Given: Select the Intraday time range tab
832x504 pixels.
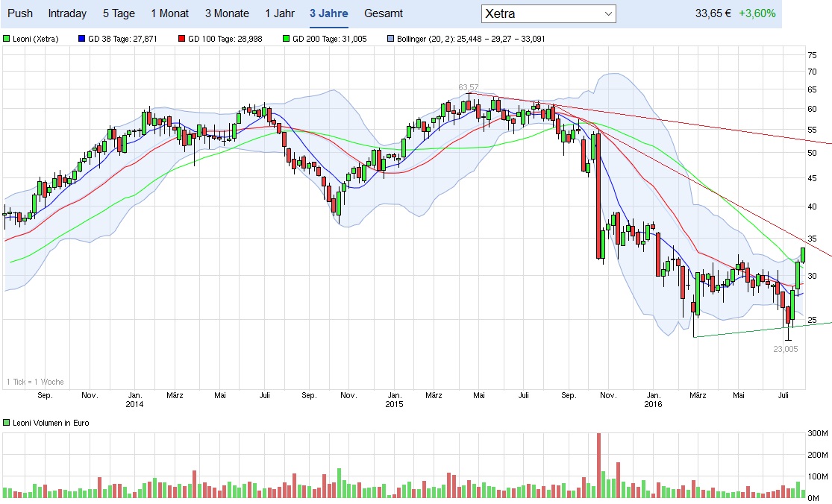Looking at the screenshot, I should [x=67, y=13].
